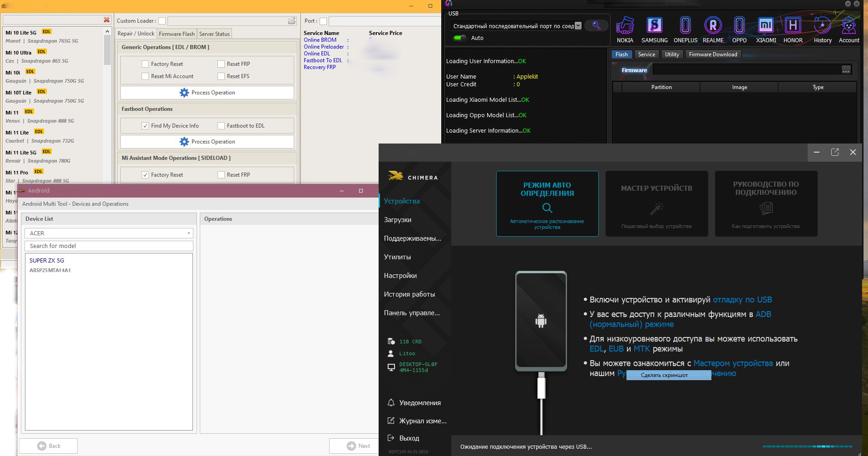The height and width of the screenshot is (456, 868).
Task: Open Chimera Утилиты menu item
Action: (x=397, y=257)
